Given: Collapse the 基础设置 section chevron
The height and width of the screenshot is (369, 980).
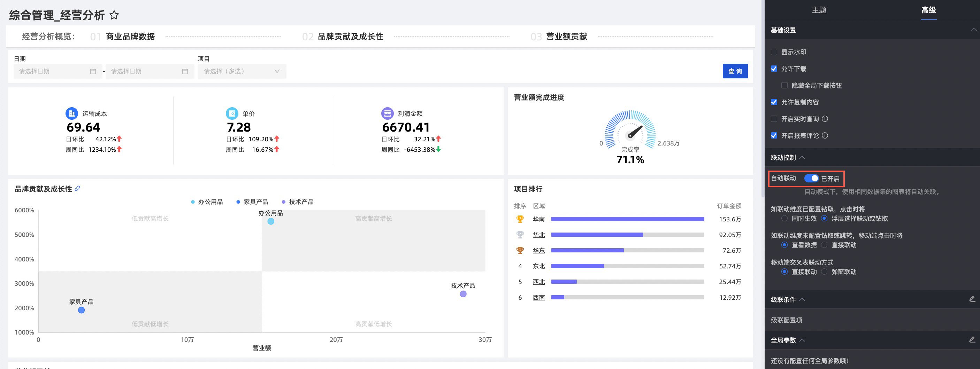Looking at the screenshot, I should (973, 30).
